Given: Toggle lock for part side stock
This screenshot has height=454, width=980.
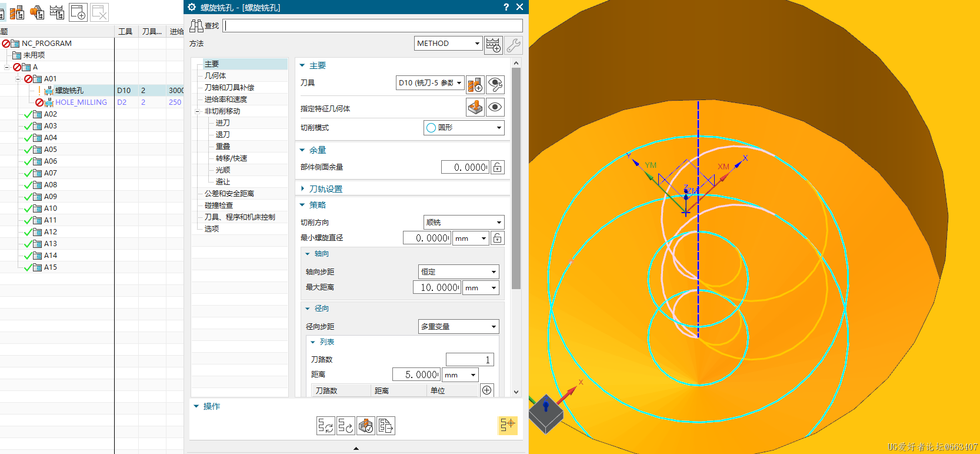Looking at the screenshot, I should point(498,167).
